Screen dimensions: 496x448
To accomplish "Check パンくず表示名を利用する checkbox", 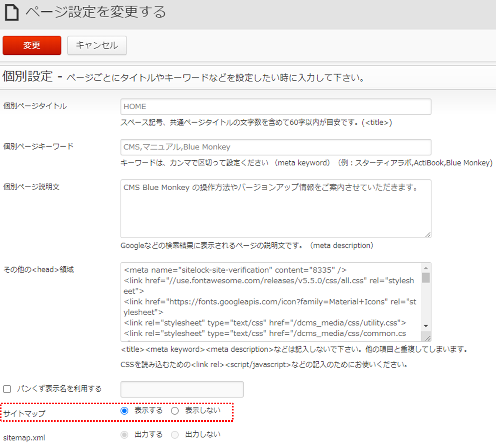I will pyautogui.click(x=7, y=389).
